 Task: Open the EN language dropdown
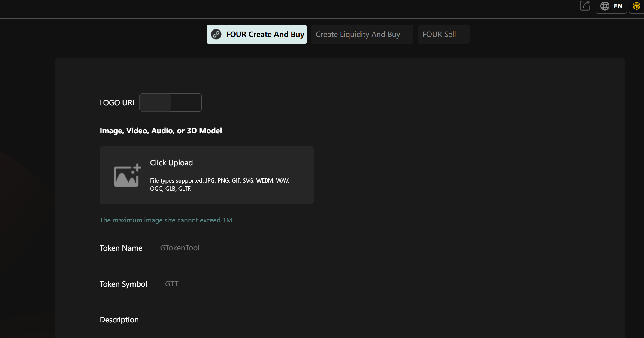[618, 6]
